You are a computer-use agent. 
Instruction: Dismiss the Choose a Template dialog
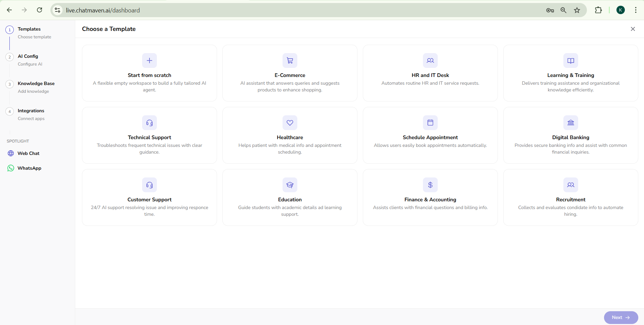(x=633, y=29)
